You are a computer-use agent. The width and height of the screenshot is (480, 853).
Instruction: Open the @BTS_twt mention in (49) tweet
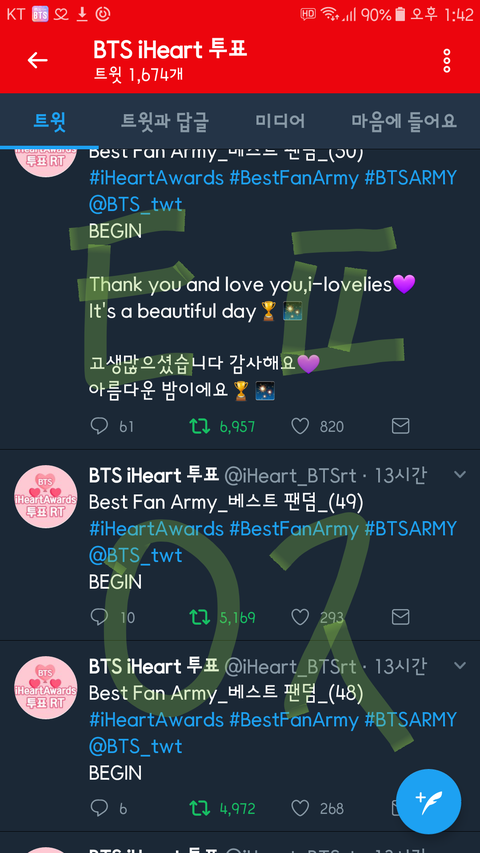(x=136, y=555)
